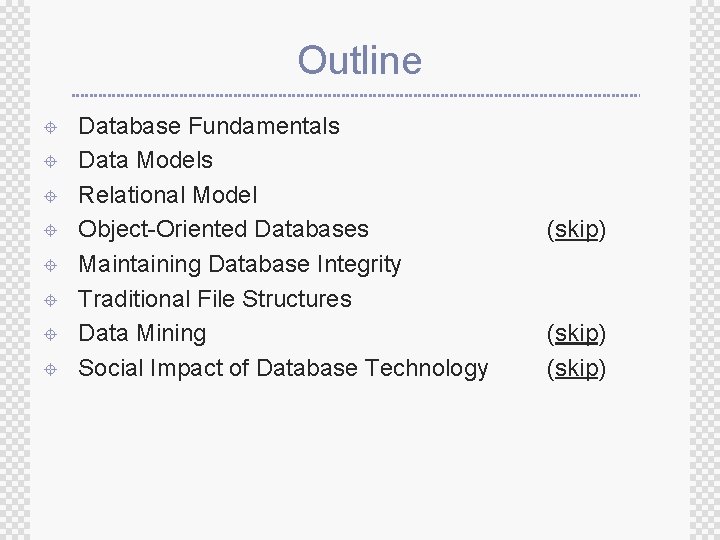Select the Relational Model text line
This screenshot has height=540, width=720.
click(167, 195)
